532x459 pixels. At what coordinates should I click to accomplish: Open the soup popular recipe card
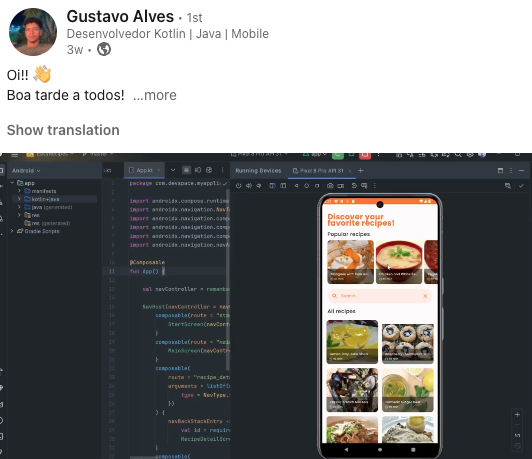(x=399, y=262)
